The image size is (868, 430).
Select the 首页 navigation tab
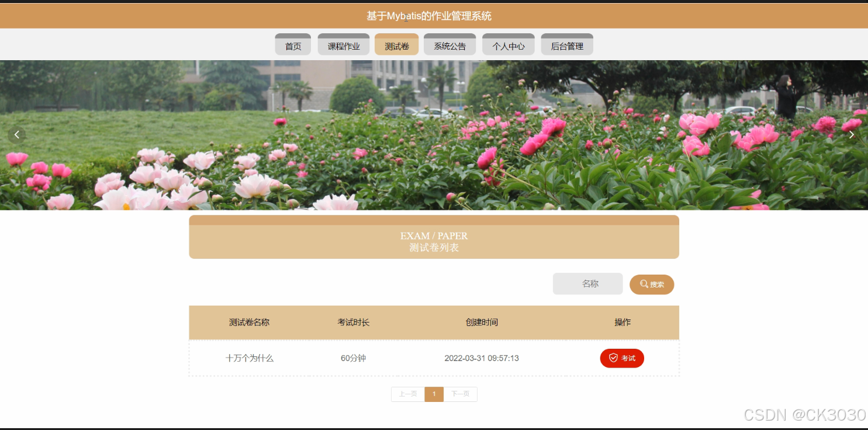tap(293, 44)
